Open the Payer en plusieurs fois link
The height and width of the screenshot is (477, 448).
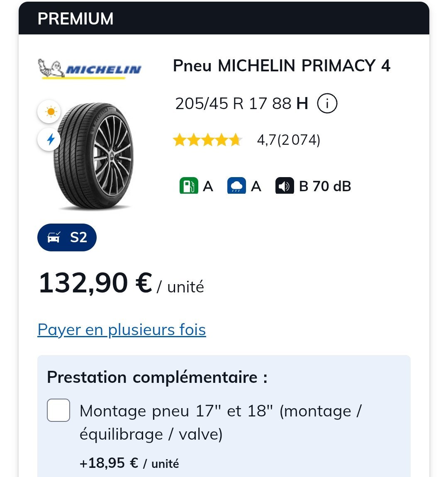coord(122,330)
